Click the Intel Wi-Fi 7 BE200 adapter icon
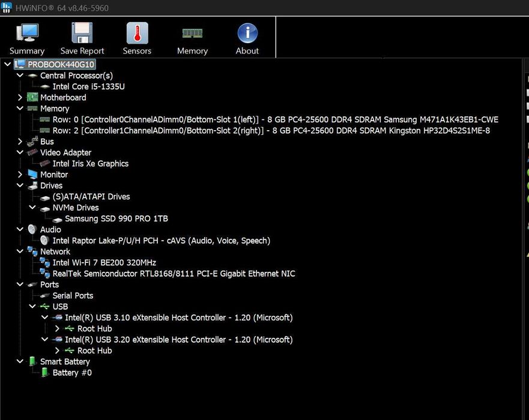Screen dimensions: 529x420 pyautogui.click(x=44, y=262)
